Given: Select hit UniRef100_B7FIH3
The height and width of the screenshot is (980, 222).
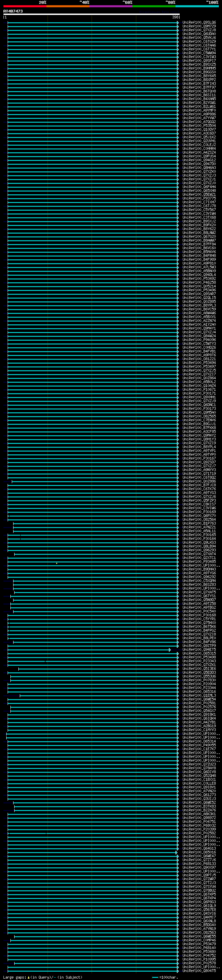Looking at the screenshot, I should tap(199, 83).
